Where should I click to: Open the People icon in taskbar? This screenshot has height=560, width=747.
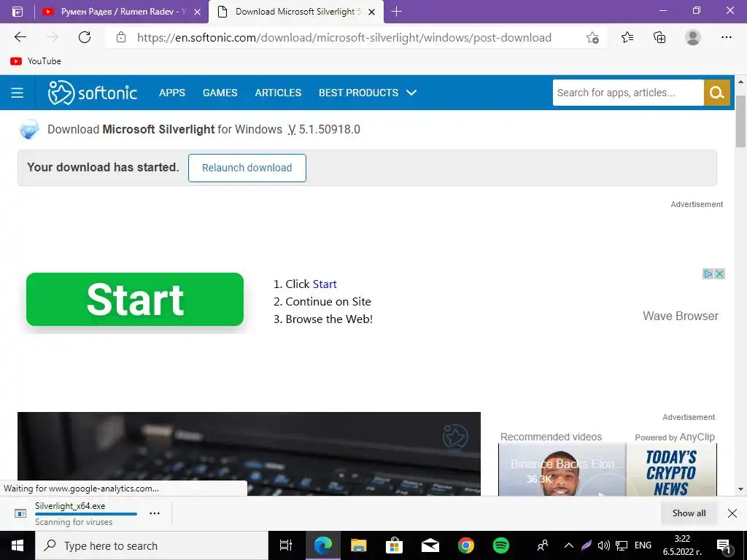[543, 545]
